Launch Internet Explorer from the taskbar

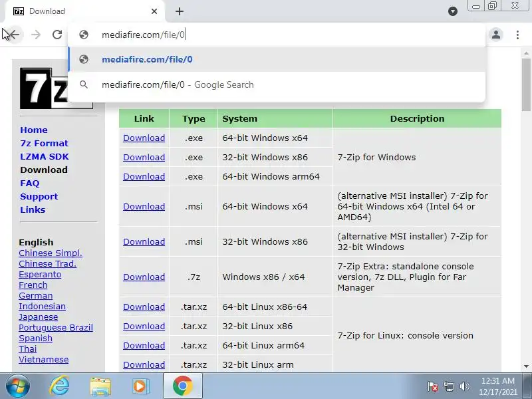(x=59, y=386)
